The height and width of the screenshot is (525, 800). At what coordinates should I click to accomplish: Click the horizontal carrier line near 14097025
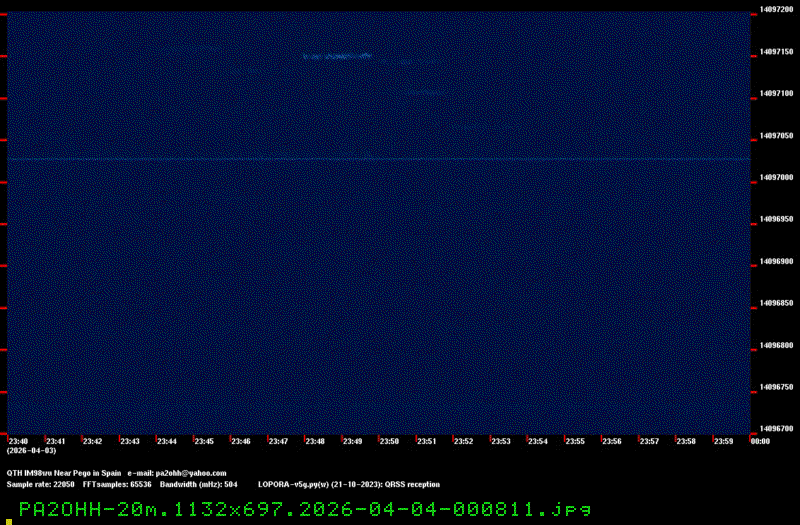pos(380,158)
